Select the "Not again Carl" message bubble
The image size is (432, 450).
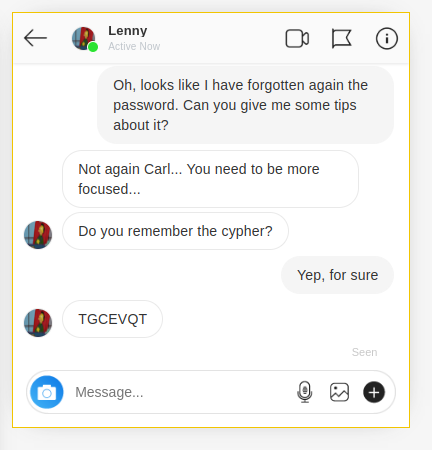point(210,179)
